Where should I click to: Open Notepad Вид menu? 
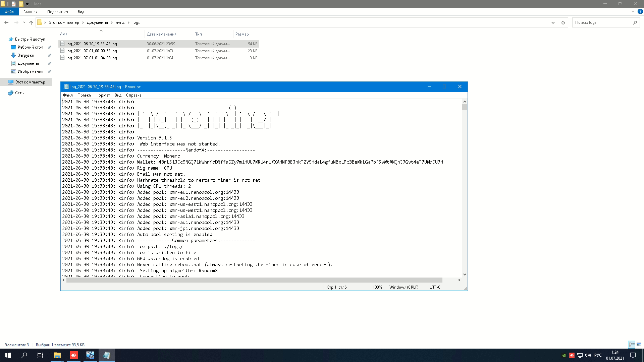tap(118, 95)
